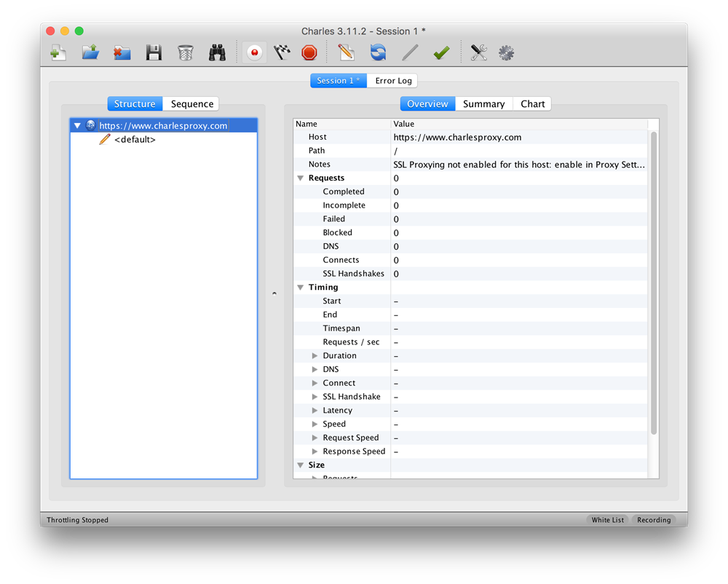
Task: Switch to Sequence view tab
Action: click(x=191, y=103)
